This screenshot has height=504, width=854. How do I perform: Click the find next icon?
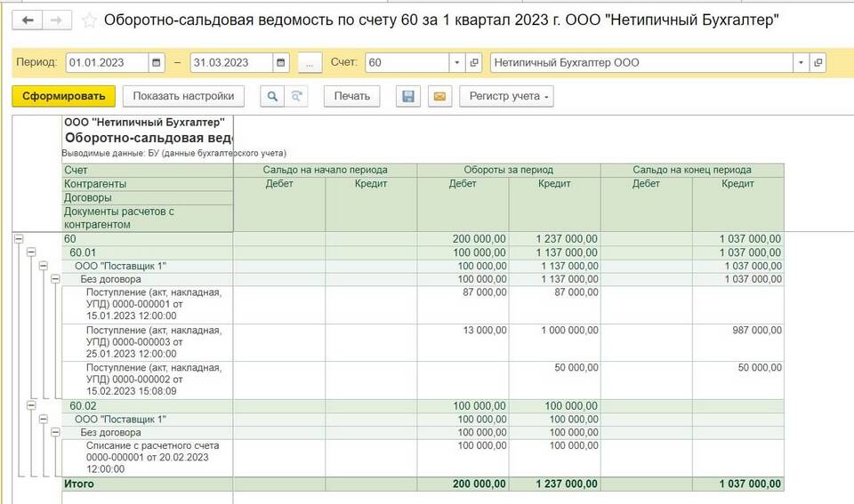(296, 96)
